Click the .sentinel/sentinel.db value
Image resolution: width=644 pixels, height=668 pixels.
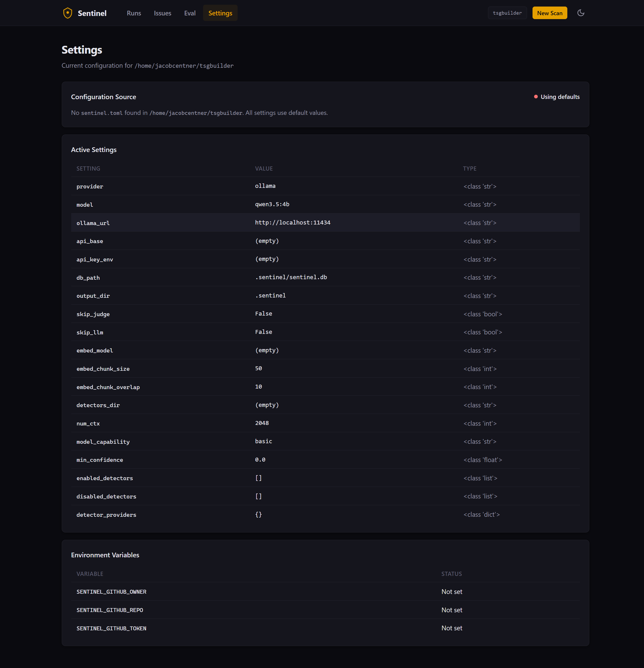click(291, 277)
